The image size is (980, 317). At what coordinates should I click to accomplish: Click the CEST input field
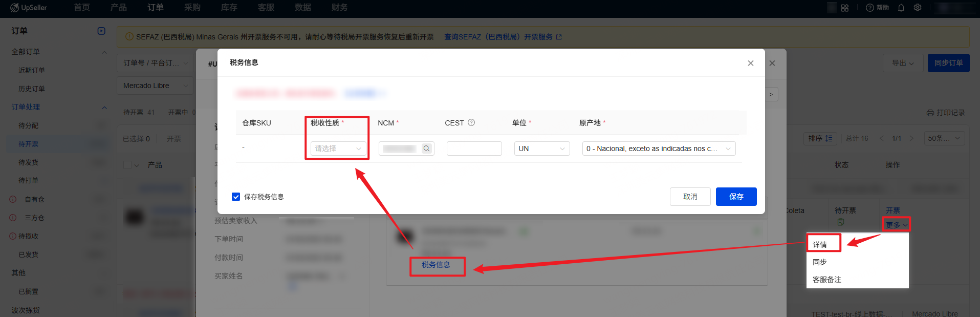coord(474,149)
